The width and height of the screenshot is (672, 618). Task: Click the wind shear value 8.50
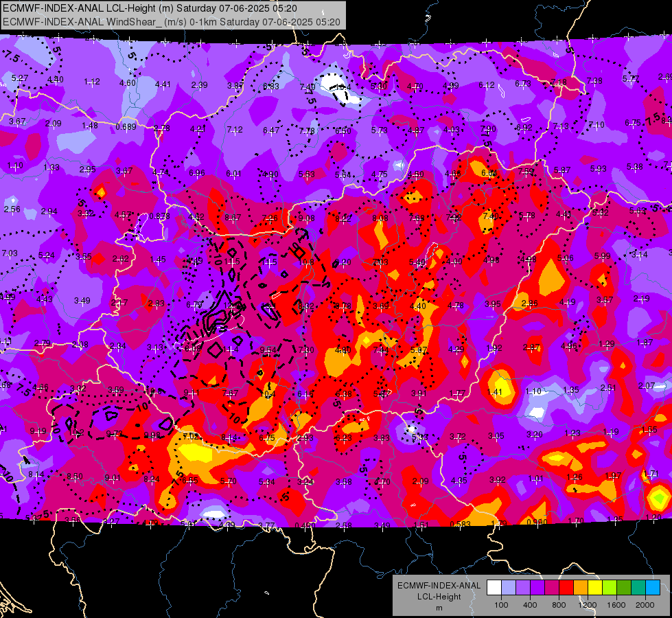tap(75, 477)
